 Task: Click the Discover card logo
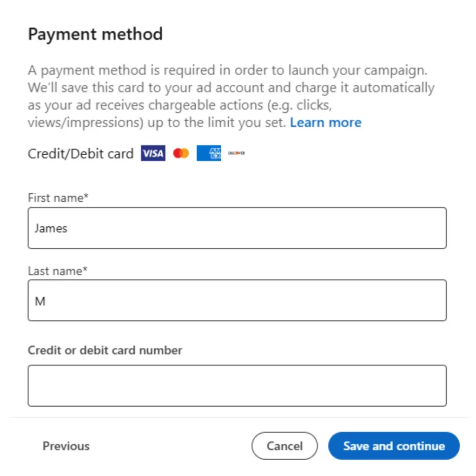236,153
